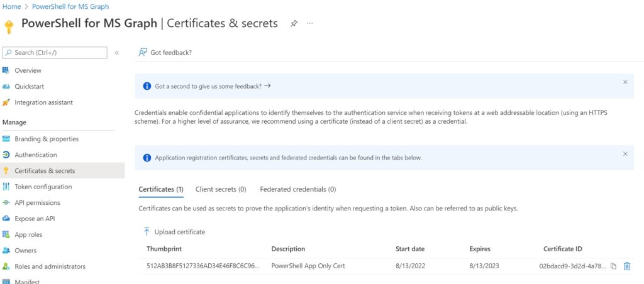Click the thumbprint 512AB3B8F5127336AD34E46F8C6C96...
The height and width of the screenshot is (284, 644).
[x=203, y=266]
